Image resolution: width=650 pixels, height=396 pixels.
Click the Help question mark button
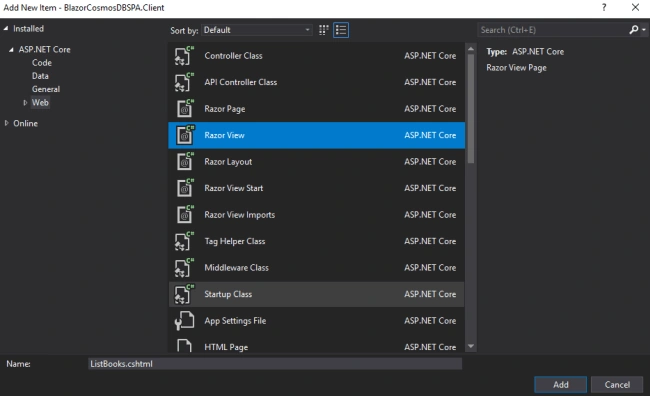coord(604,7)
